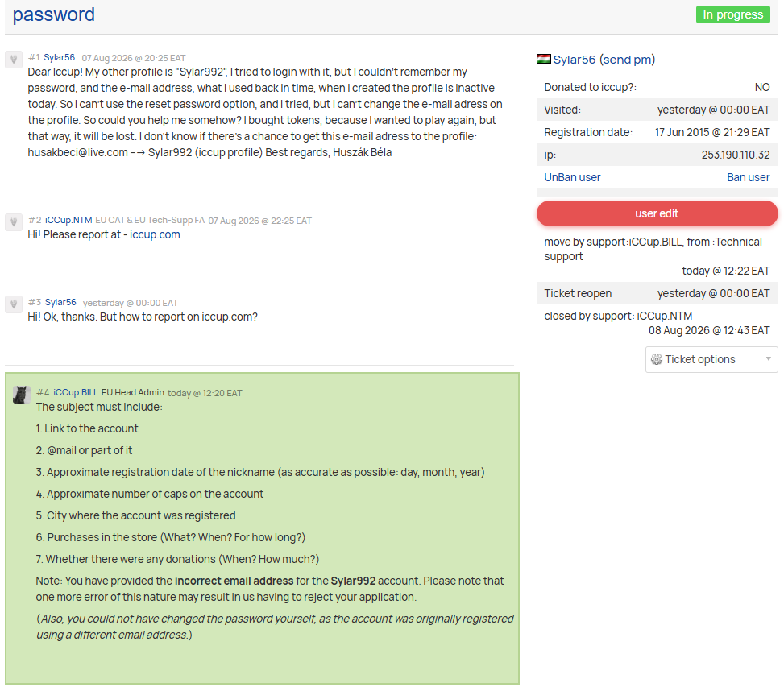This screenshot has width=784, height=687.
Task: Click iCCup.BILL username on post #4
Action: point(76,392)
